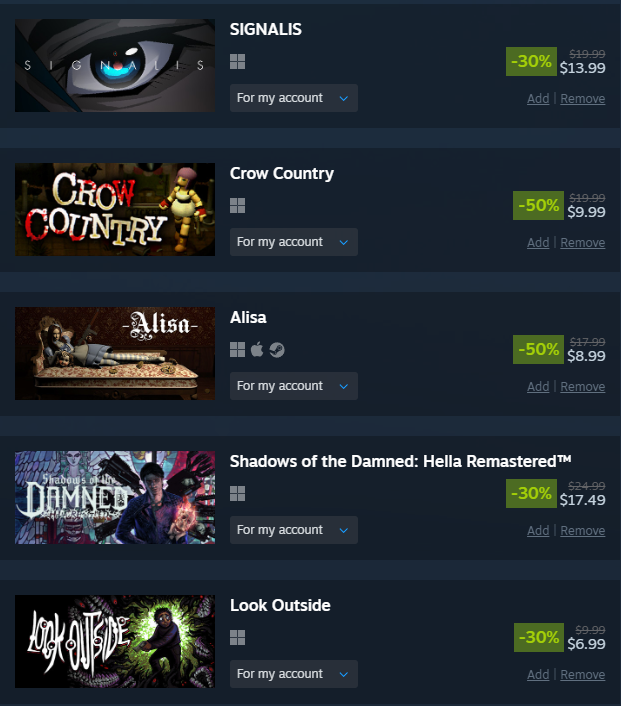
Task: Click the SteamOS icon for Alisa
Action: (x=277, y=349)
